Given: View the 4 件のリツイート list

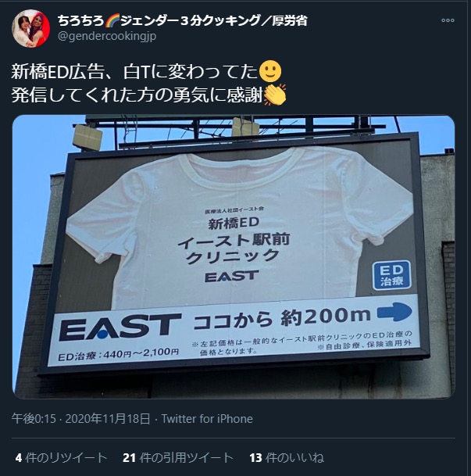Looking at the screenshot, I should (61, 457).
